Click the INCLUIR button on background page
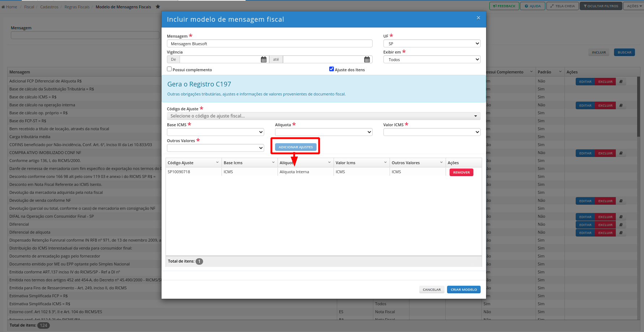Screen dimensions: 644x332 click(x=599, y=52)
